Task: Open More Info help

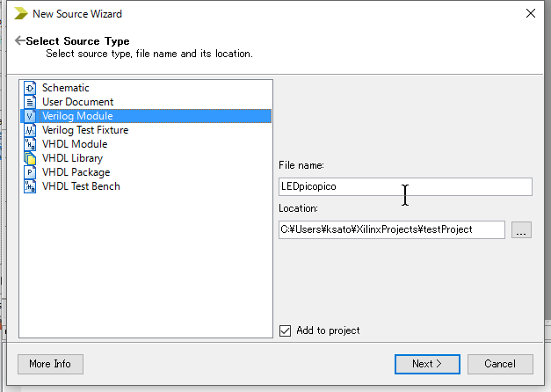Action: (50, 364)
